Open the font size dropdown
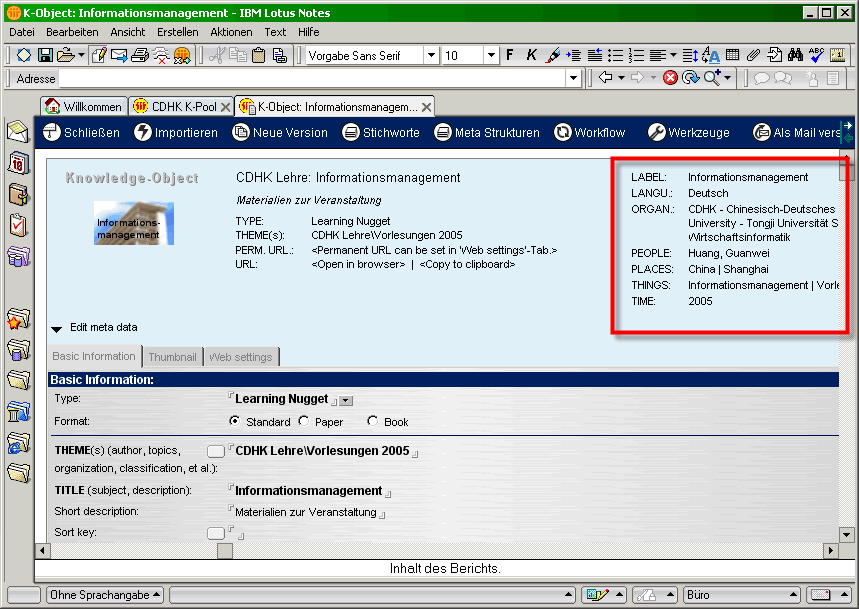The image size is (859, 609). click(x=491, y=55)
